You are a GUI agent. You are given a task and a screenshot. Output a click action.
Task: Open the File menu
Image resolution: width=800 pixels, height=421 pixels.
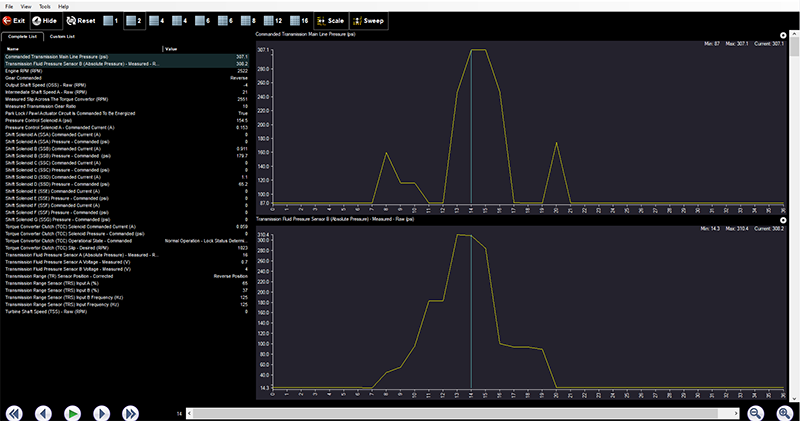9,6
